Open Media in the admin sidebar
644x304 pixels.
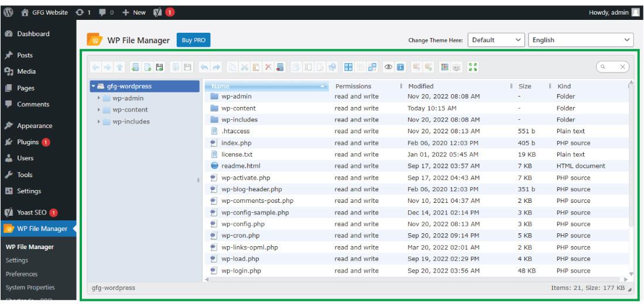pos(26,71)
